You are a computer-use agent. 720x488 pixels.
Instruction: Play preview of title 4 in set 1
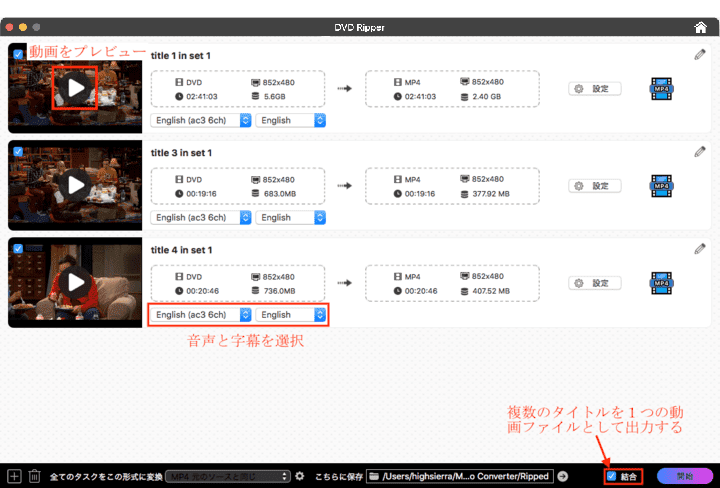coord(75,282)
